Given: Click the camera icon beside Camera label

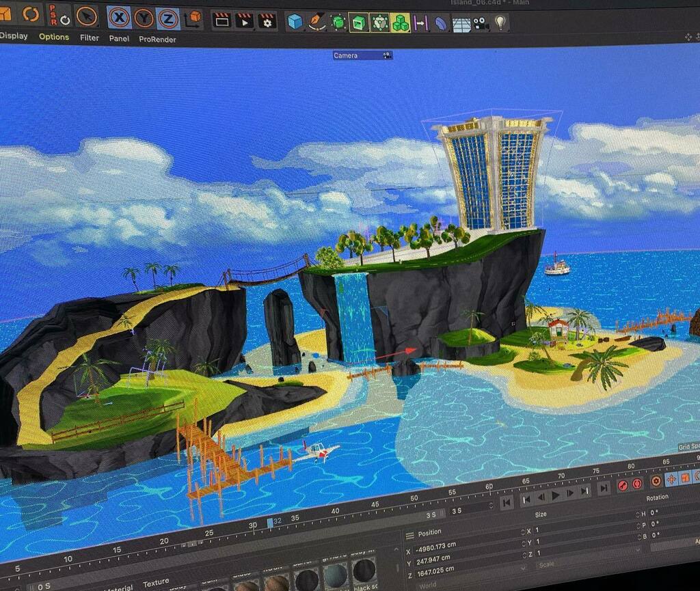Looking at the screenshot, I should coord(387,56).
